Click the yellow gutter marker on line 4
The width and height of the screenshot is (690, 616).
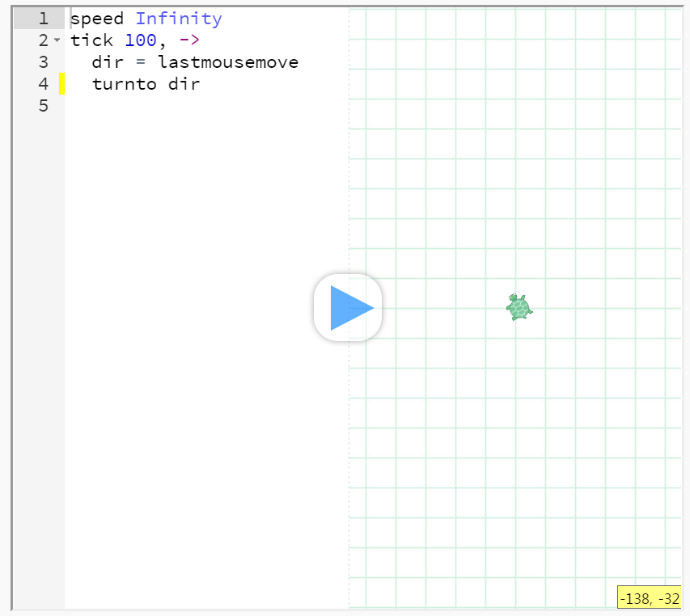(x=61, y=84)
